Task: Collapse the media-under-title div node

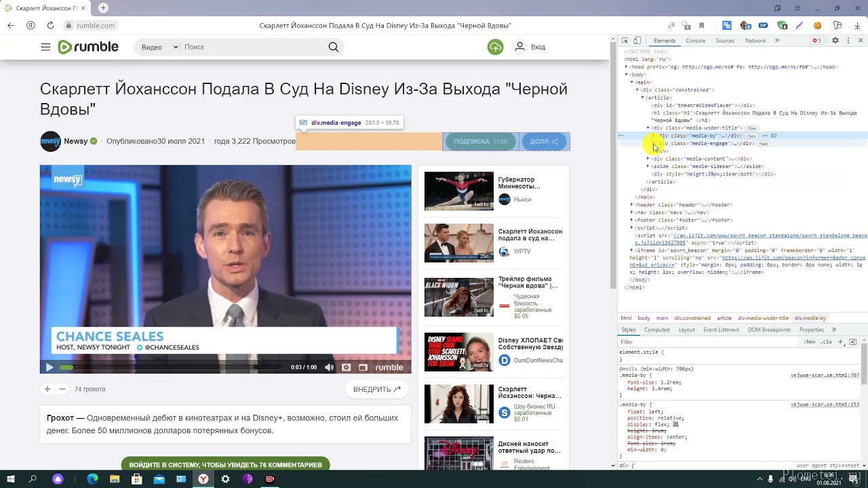Action: (648, 128)
